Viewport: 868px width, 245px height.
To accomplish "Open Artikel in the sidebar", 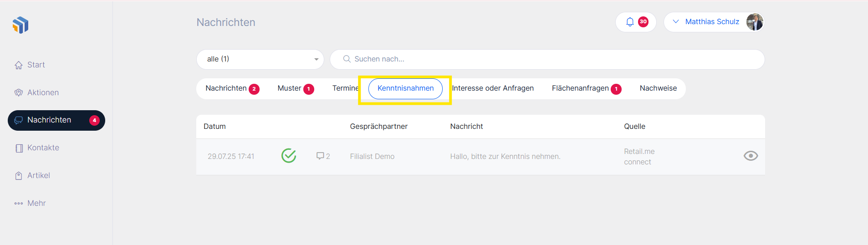I will pos(38,175).
